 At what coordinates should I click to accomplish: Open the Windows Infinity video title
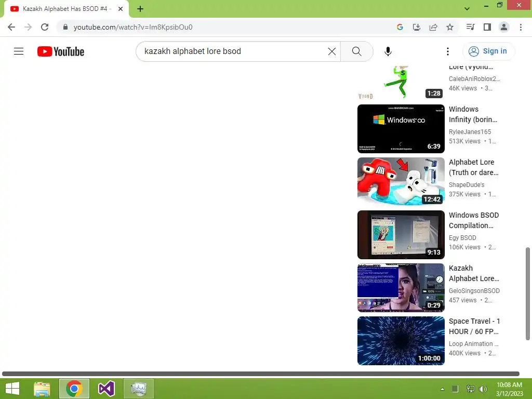(473, 114)
